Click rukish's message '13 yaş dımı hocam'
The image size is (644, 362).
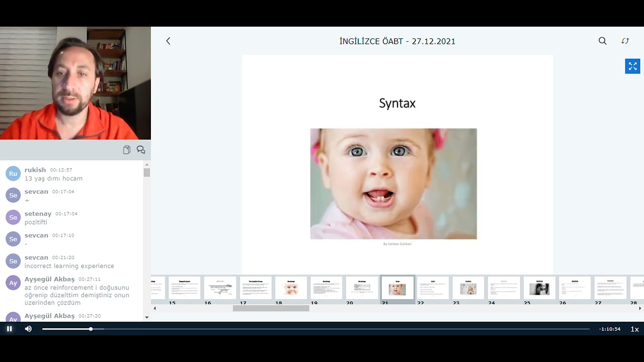coord(53,178)
